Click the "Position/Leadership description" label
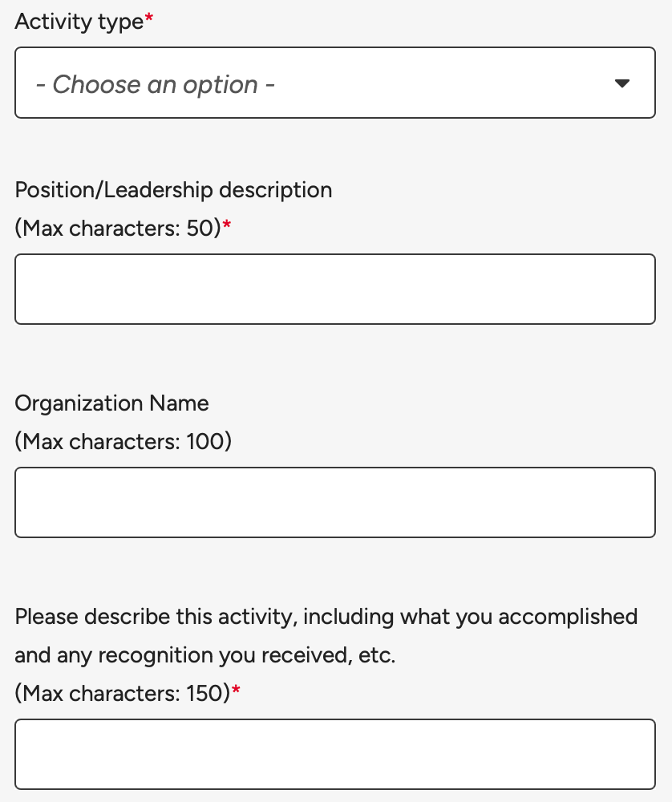Image resolution: width=672 pixels, height=802 pixels. click(x=173, y=190)
